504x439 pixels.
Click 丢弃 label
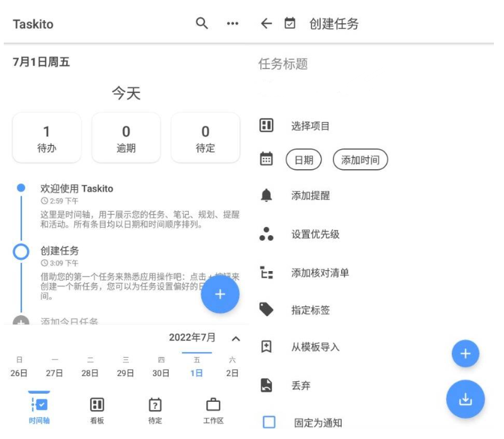pos(301,386)
